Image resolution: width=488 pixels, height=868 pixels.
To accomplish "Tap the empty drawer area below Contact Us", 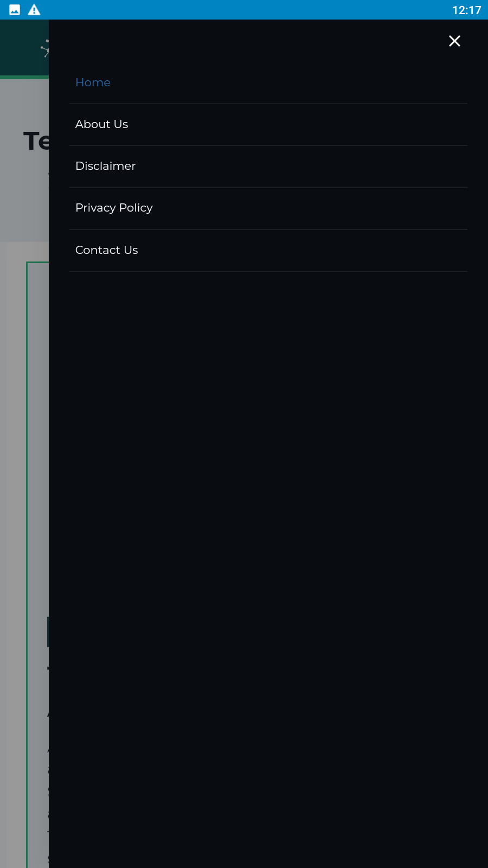I will (268, 570).
